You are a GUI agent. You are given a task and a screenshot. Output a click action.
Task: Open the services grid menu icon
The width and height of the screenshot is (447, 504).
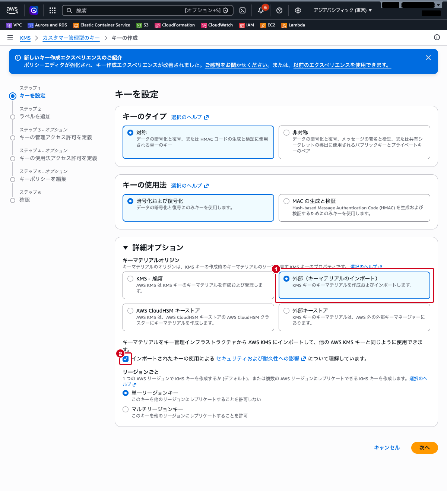(53, 10)
